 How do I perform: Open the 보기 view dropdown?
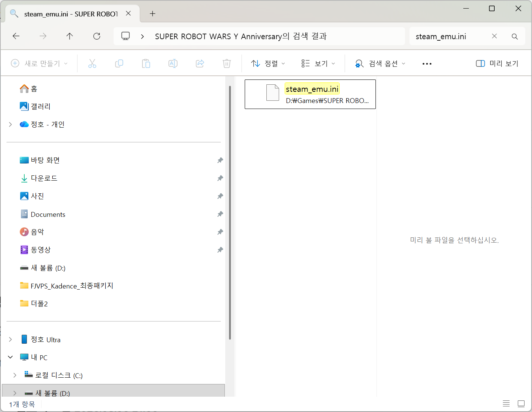[x=318, y=63]
